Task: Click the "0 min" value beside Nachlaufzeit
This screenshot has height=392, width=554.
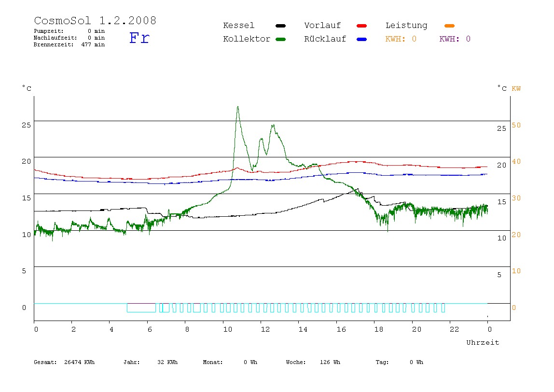Action: (x=96, y=38)
